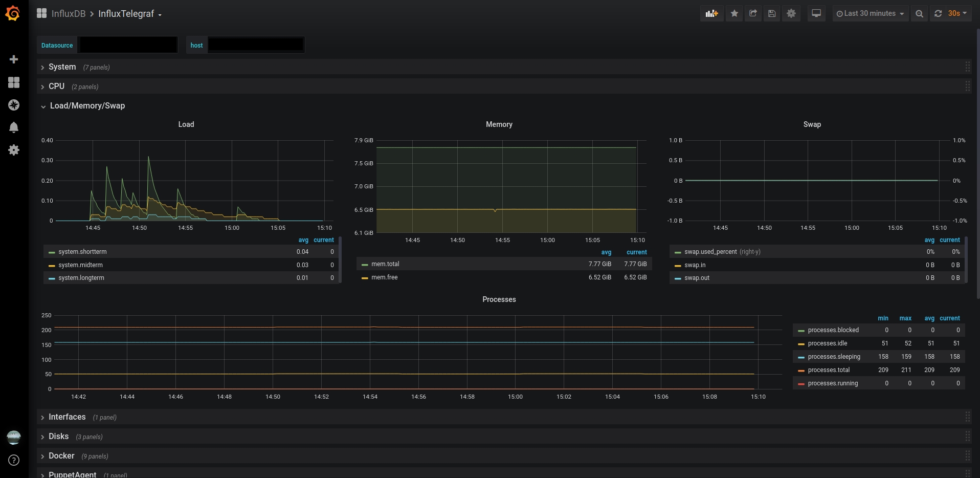This screenshot has width=980, height=478.
Task: Toggle system.shortterm series in Load legend
Action: coord(82,252)
